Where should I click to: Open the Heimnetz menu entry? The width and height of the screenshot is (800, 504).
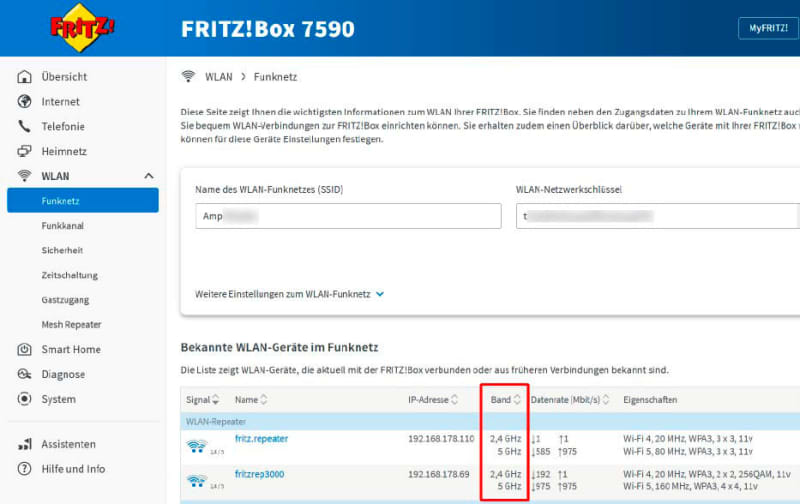(64, 152)
